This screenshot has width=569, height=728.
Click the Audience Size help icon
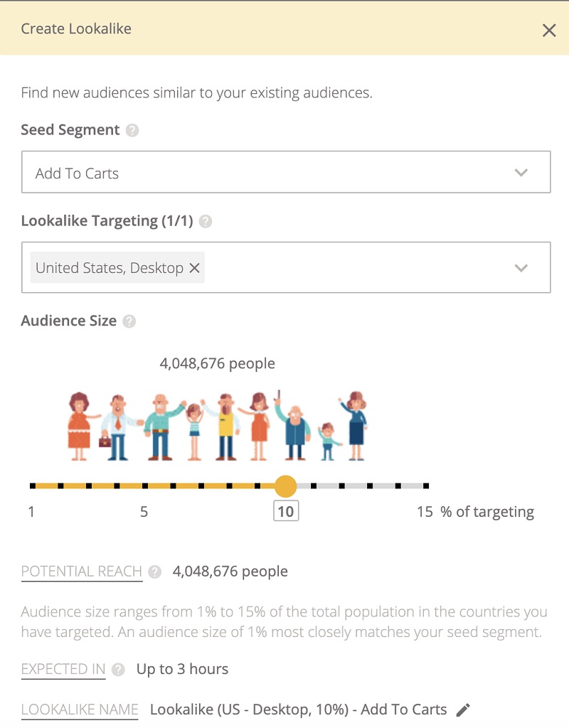pyautogui.click(x=129, y=321)
